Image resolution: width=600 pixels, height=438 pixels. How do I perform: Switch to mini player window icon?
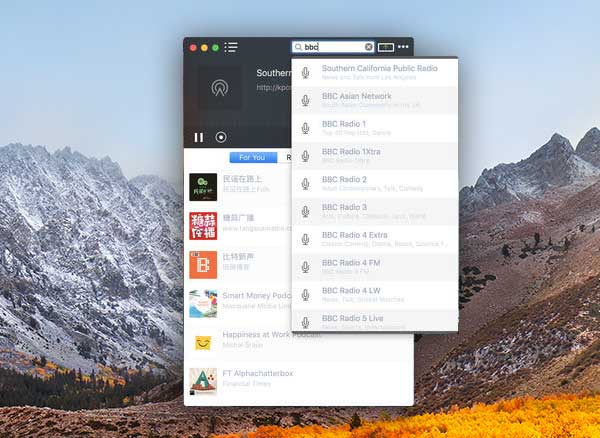(386, 47)
